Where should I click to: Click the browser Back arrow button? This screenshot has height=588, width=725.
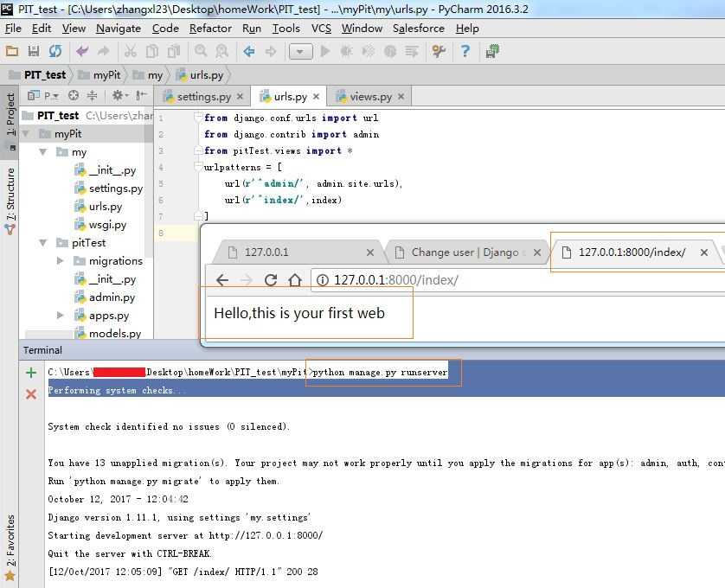pyautogui.click(x=222, y=279)
